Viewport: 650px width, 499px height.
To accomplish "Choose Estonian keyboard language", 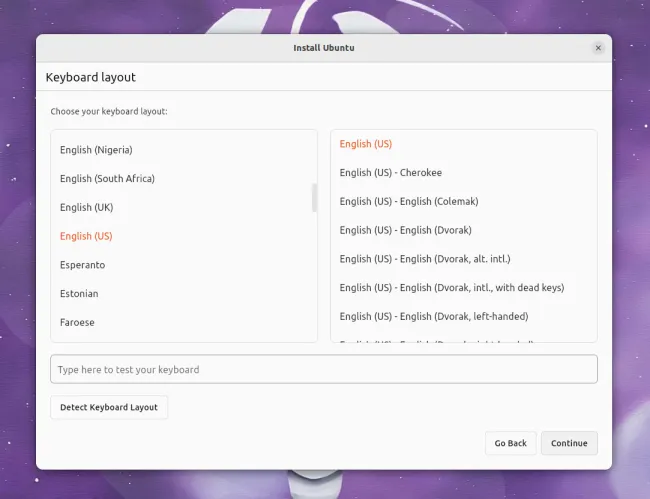I will 184,293.
